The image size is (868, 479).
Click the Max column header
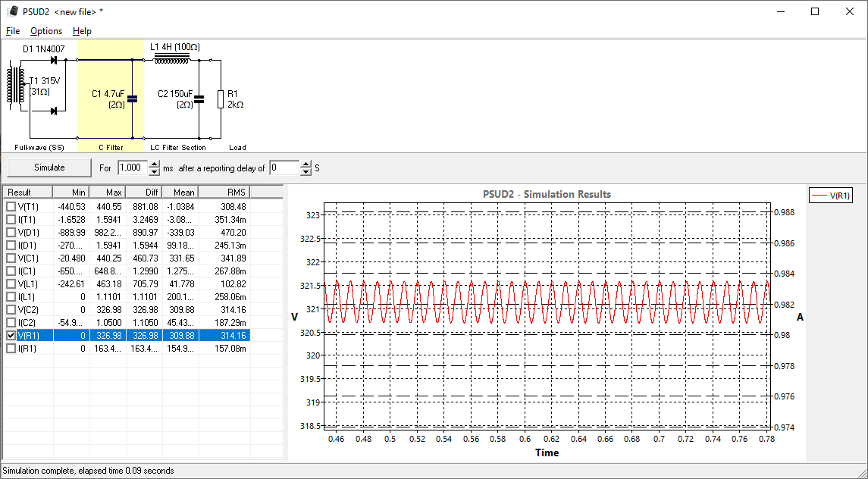click(108, 193)
